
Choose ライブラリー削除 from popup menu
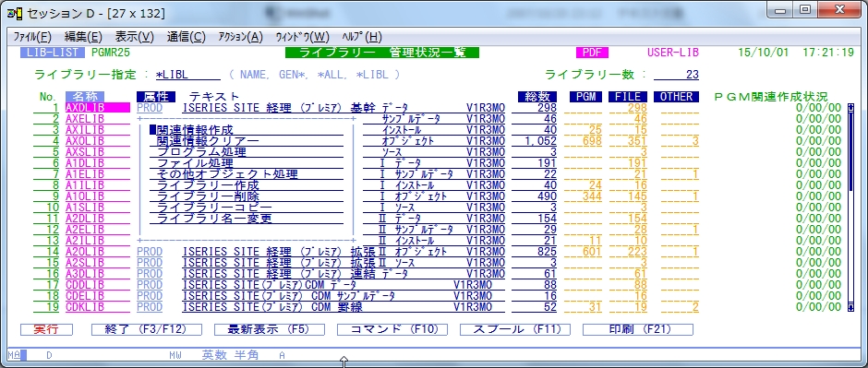click(208, 196)
